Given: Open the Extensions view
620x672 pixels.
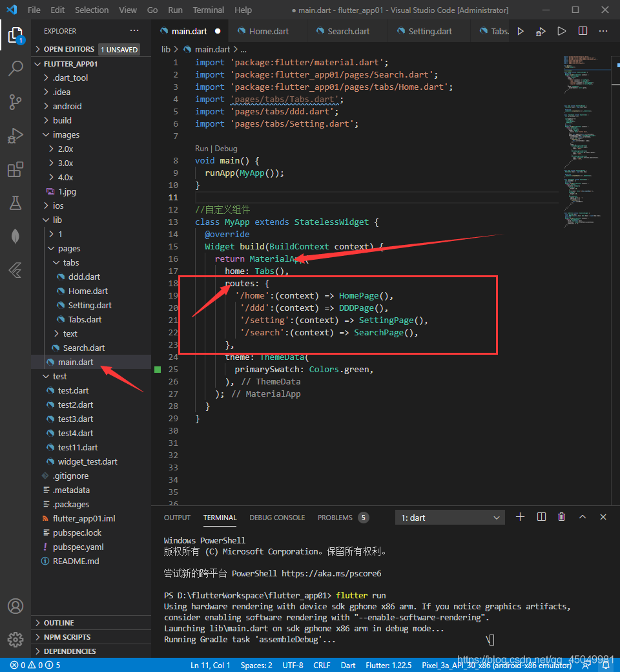Looking at the screenshot, I should [15, 169].
